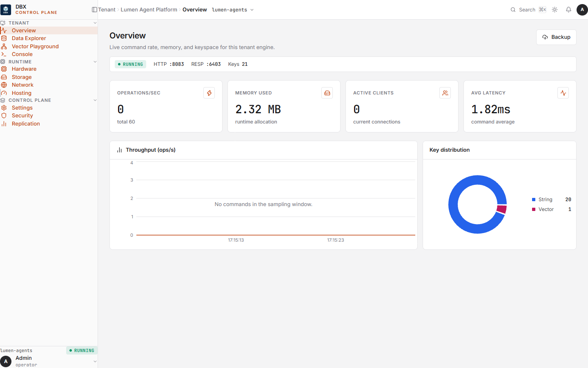Open the Overview page in sidebar

[x=49, y=31]
